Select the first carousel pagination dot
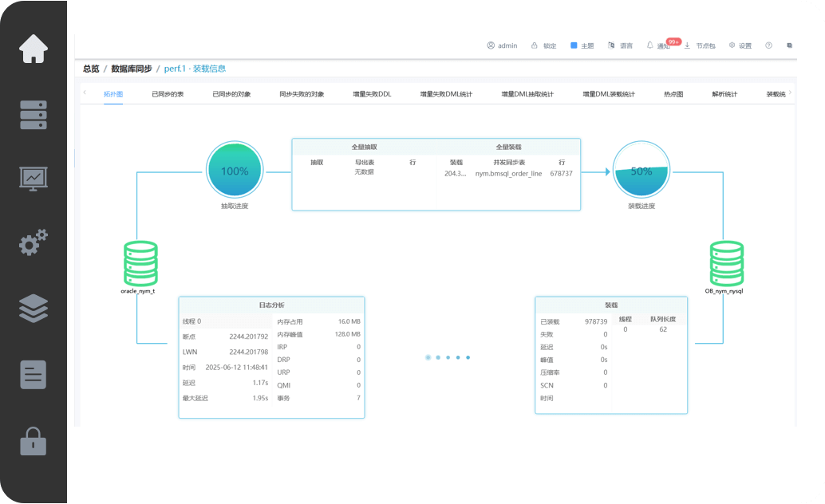Viewport: 825px width, 504px height. 428,358
